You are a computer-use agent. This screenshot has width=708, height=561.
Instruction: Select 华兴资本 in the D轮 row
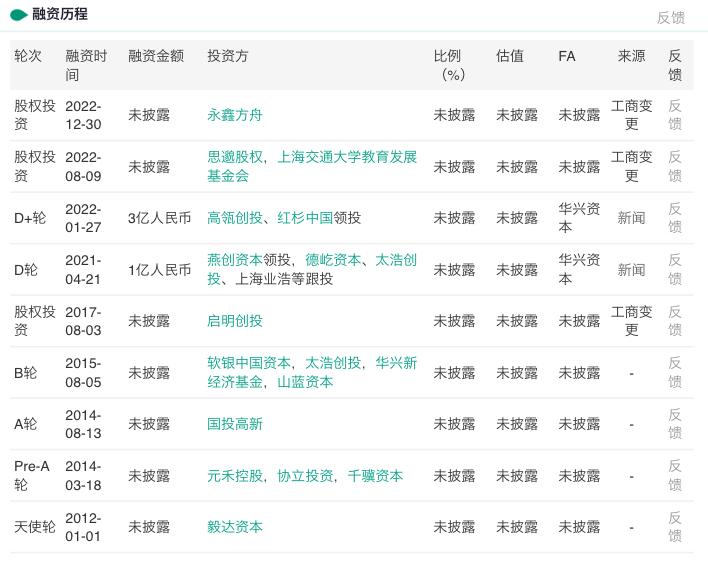[579, 269]
